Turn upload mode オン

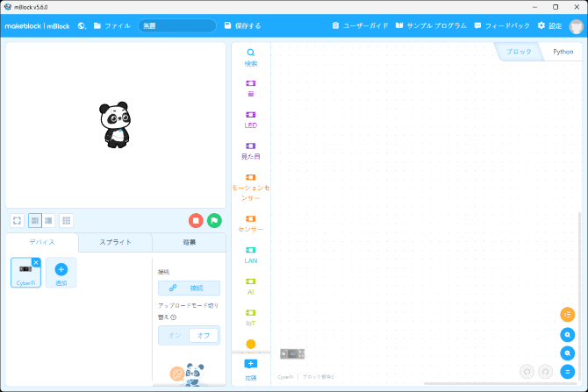[x=175, y=335]
